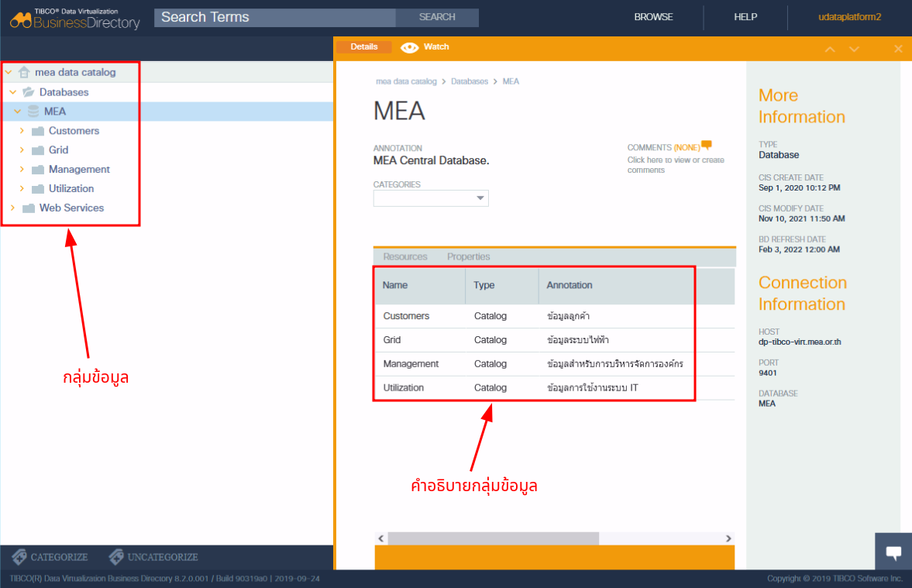The width and height of the screenshot is (912, 588).
Task: Click the Web Services folder icon
Action: pyautogui.click(x=29, y=208)
